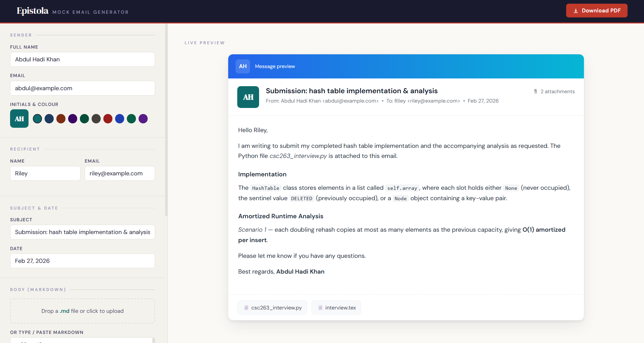Expand the RECIPIENT section header
The width and height of the screenshot is (644, 343).
[25, 149]
